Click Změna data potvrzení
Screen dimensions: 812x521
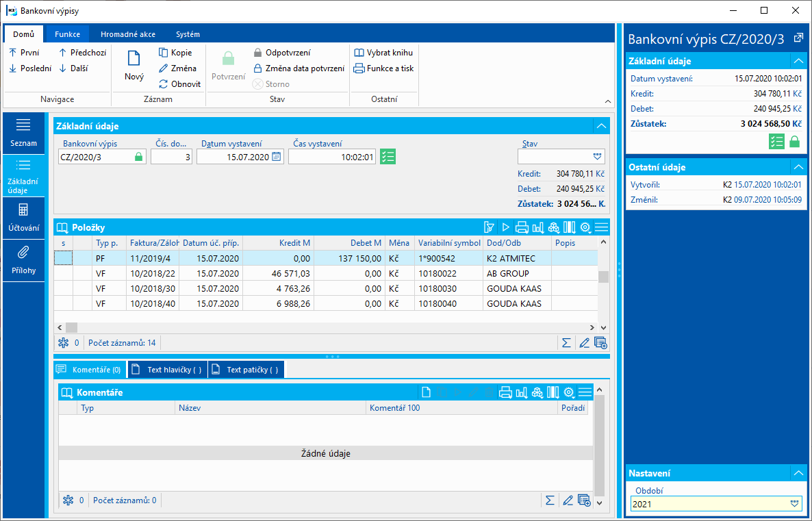tap(299, 68)
